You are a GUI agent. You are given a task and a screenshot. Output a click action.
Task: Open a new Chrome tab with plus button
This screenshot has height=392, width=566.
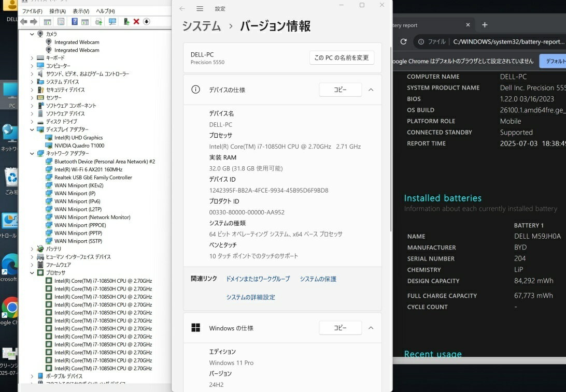485,25
